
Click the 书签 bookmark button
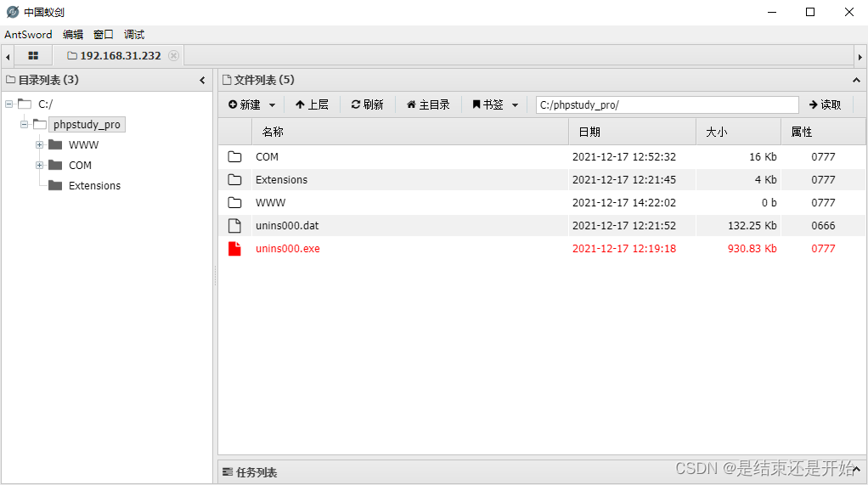[488, 104]
